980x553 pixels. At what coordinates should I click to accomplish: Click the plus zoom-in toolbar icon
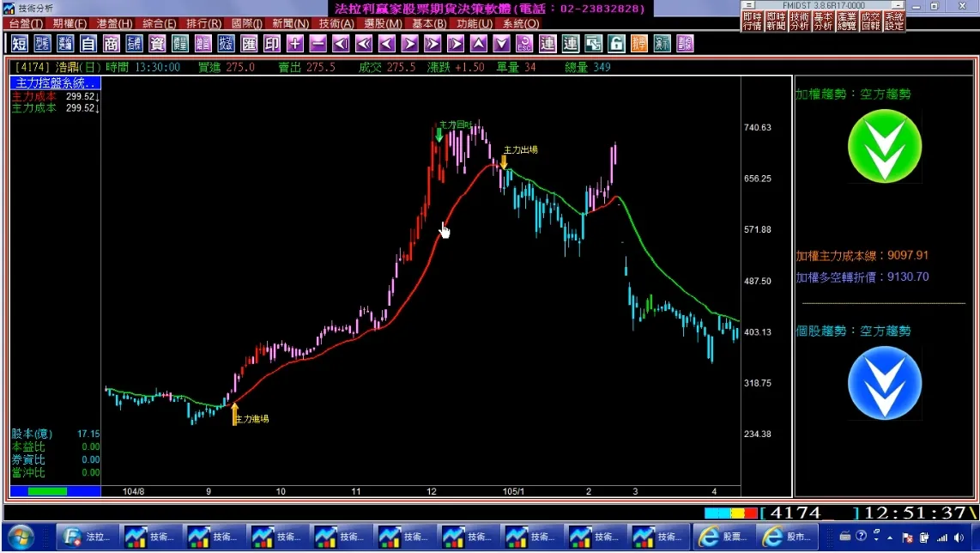click(295, 44)
